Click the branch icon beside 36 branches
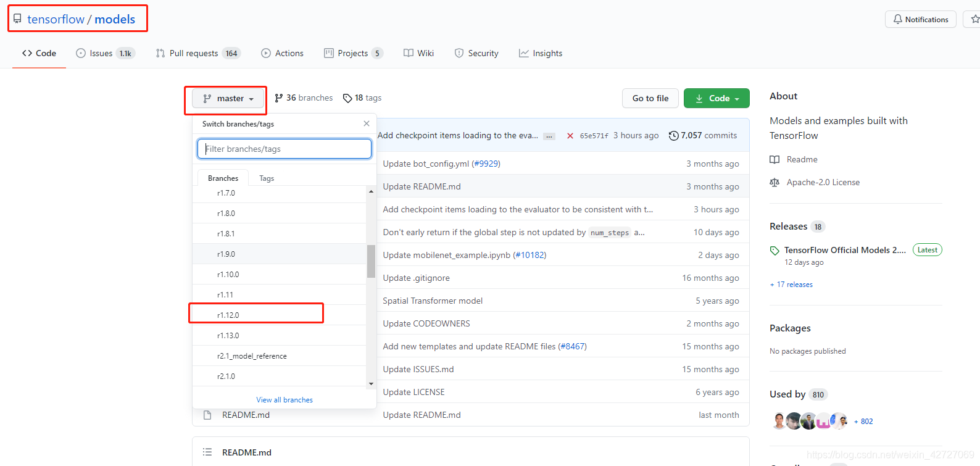980x466 pixels. tap(279, 98)
